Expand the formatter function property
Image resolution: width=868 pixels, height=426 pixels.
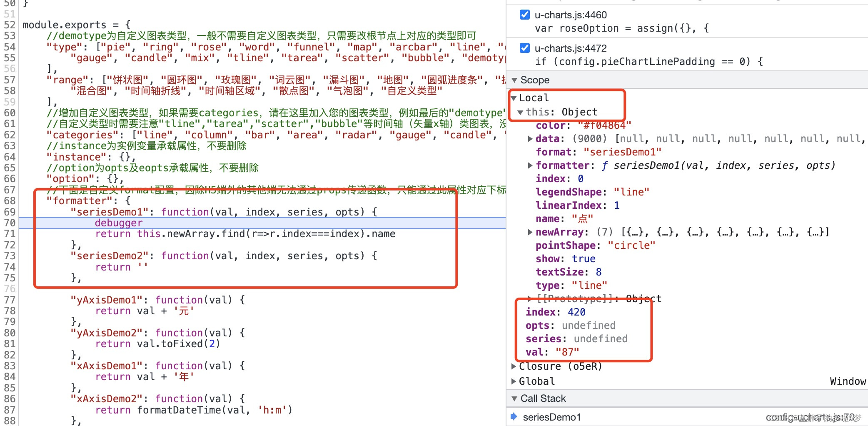pos(530,165)
